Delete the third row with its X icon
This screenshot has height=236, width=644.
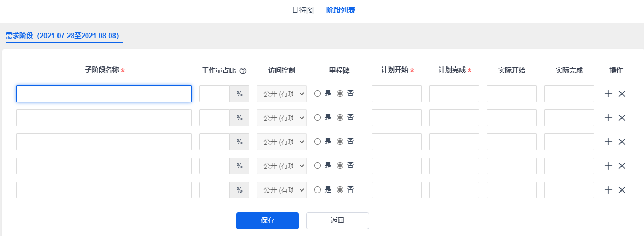(x=622, y=142)
